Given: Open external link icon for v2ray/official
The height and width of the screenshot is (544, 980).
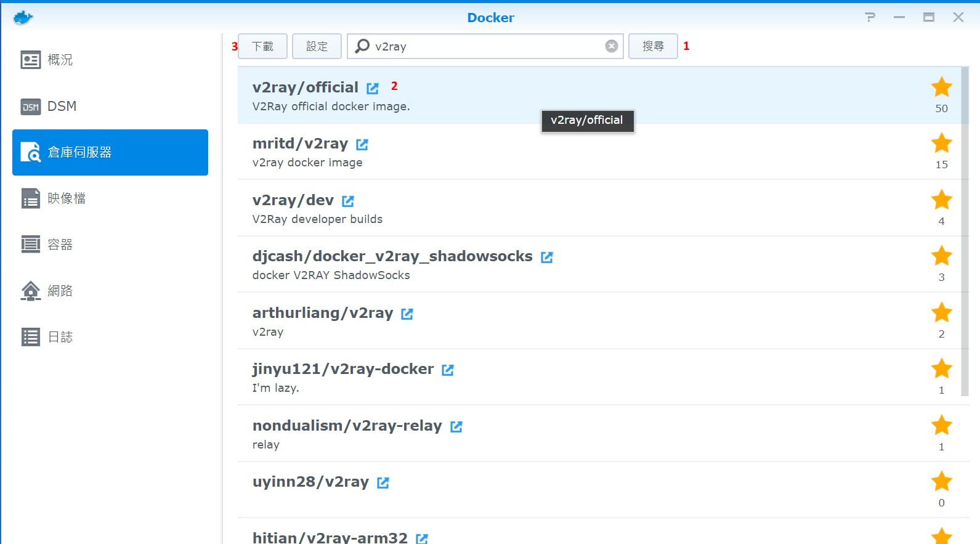Looking at the screenshot, I should coord(373,88).
